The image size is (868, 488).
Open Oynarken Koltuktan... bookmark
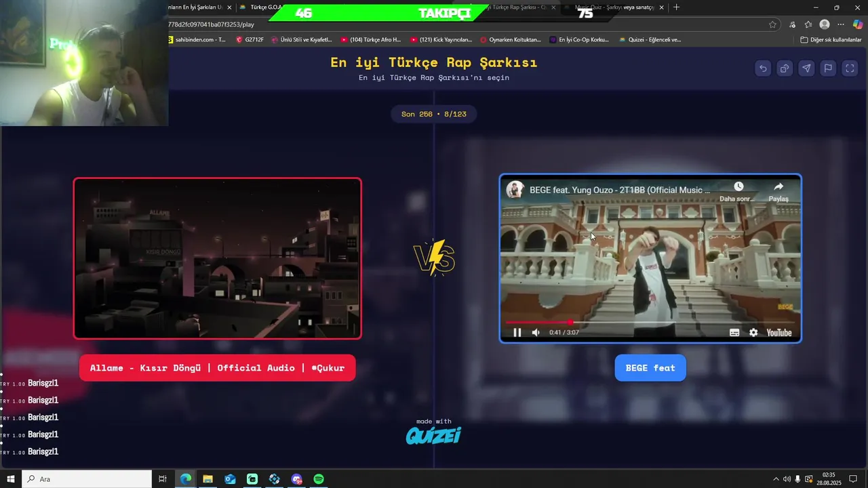511,39
